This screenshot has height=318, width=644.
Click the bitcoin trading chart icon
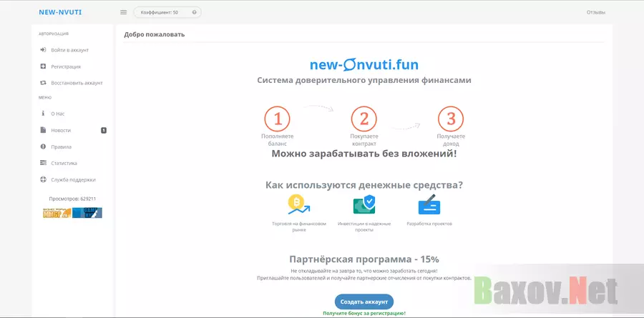point(299,204)
